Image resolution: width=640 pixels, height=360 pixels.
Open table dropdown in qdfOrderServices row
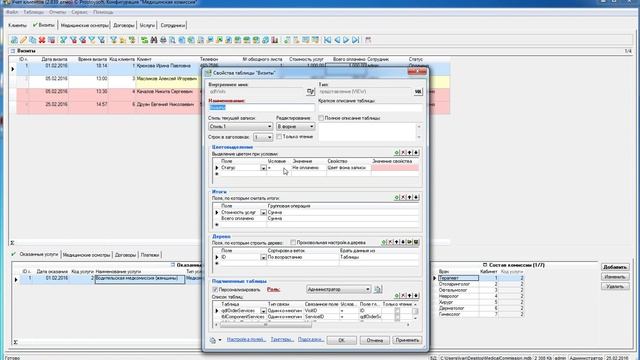pyautogui.click(x=263, y=311)
